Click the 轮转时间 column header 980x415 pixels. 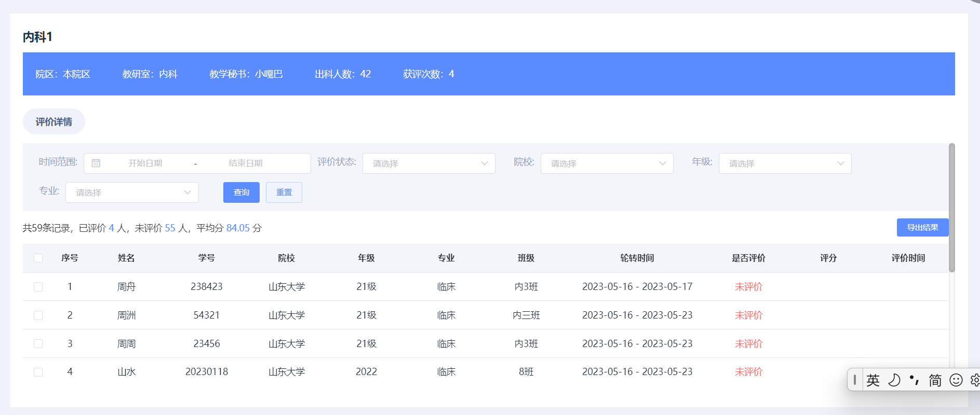click(x=637, y=258)
